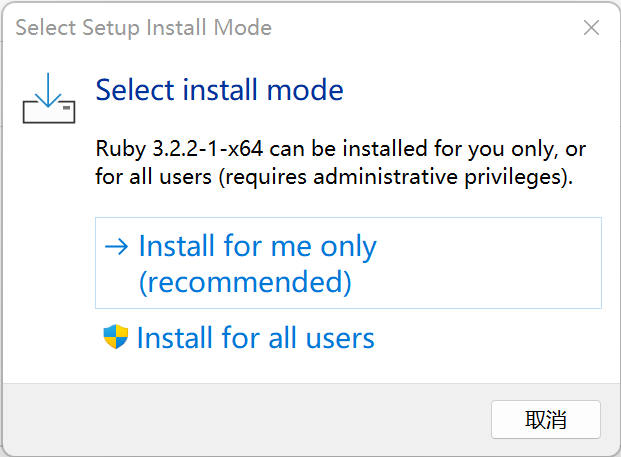Click the word "only" in the recommended option
This screenshot has height=457, width=621.
(348, 246)
